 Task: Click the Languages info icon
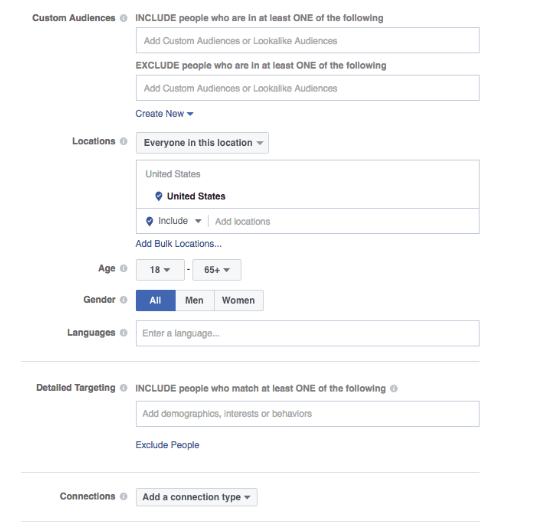pos(124,333)
